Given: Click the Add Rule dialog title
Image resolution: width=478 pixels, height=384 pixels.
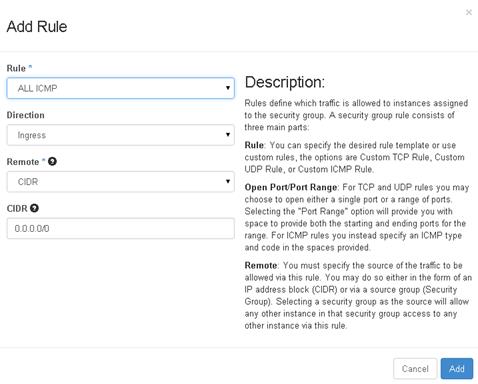Looking at the screenshot, I should click(x=37, y=27).
